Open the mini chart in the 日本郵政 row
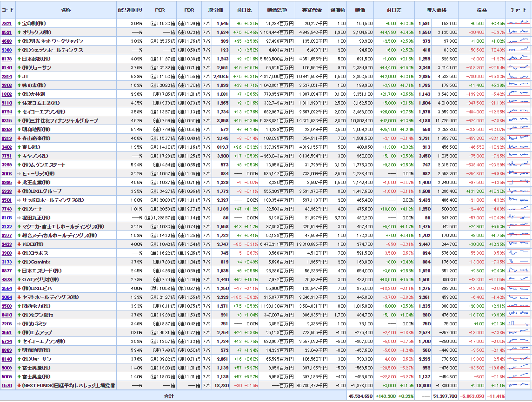 519,59
